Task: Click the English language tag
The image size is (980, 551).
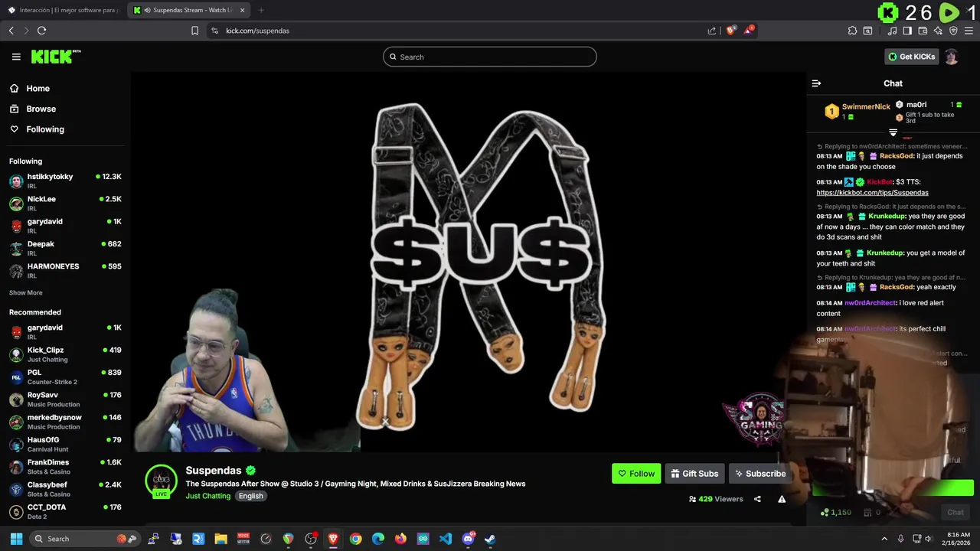Action: click(x=250, y=496)
